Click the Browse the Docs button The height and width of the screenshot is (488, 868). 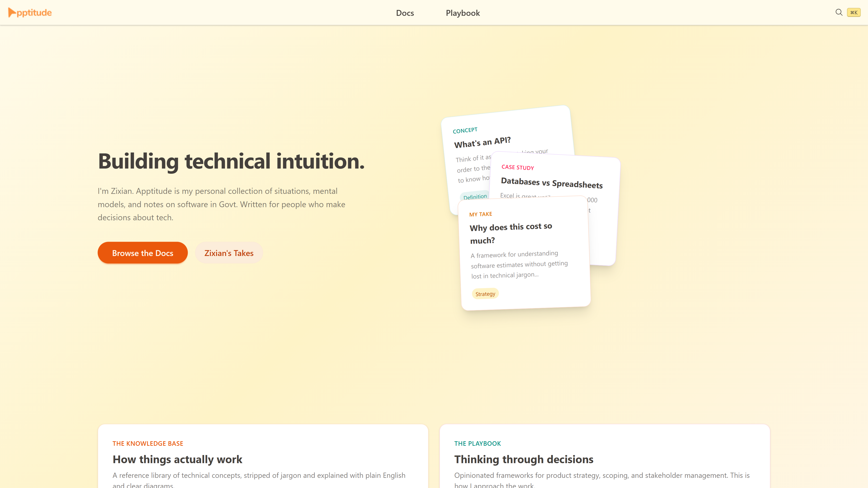[143, 253]
